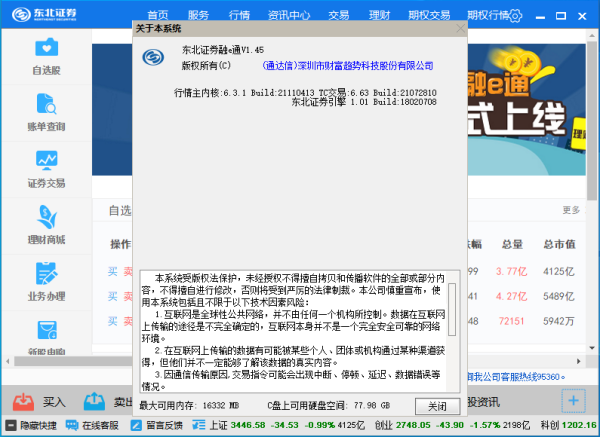
Task: Click the 融e通 promotional banner
Action: 527,110
